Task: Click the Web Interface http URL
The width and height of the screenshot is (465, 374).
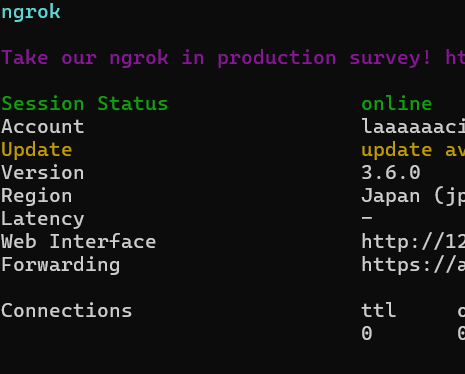Action: point(413,241)
